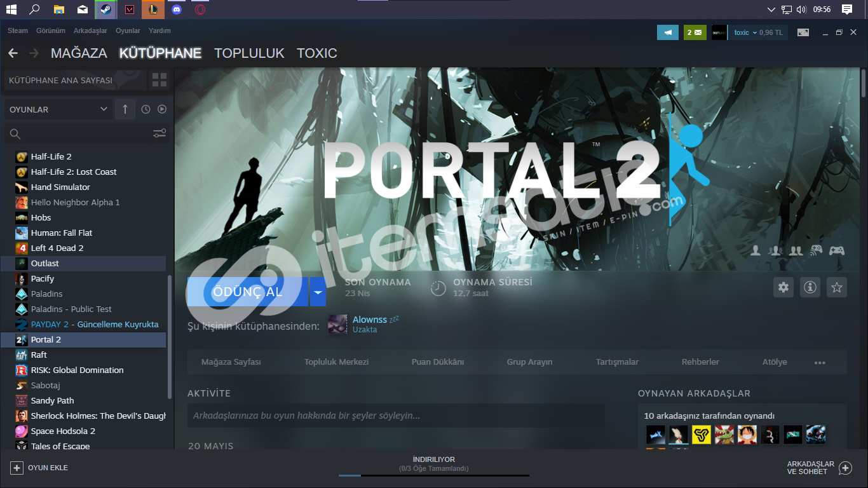The height and width of the screenshot is (488, 868).
Task: Click the Sabotaj game icon
Action: pos(22,385)
